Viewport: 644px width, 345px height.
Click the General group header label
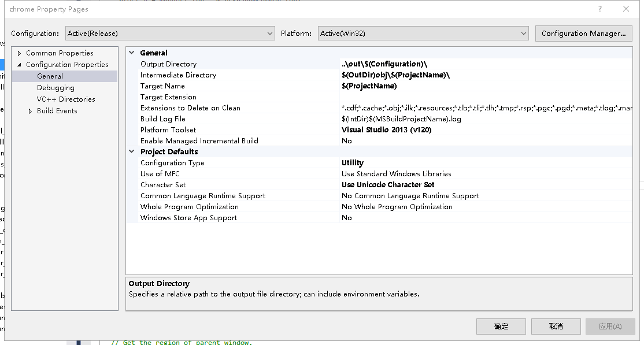click(154, 53)
